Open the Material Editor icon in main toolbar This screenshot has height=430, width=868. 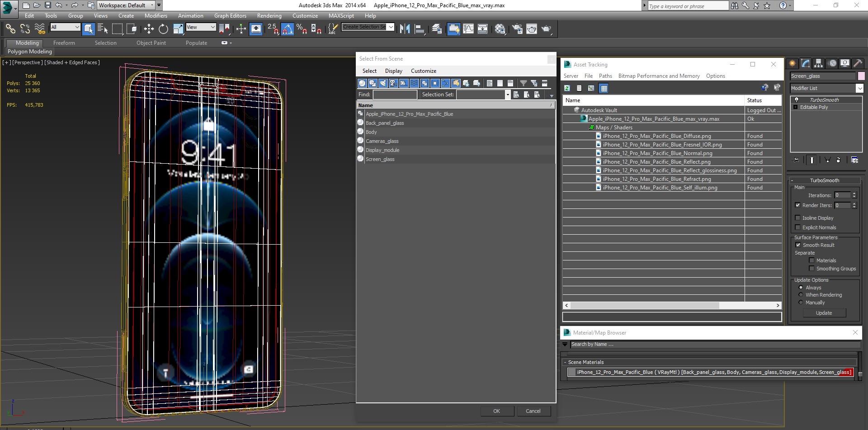click(x=500, y=29)
